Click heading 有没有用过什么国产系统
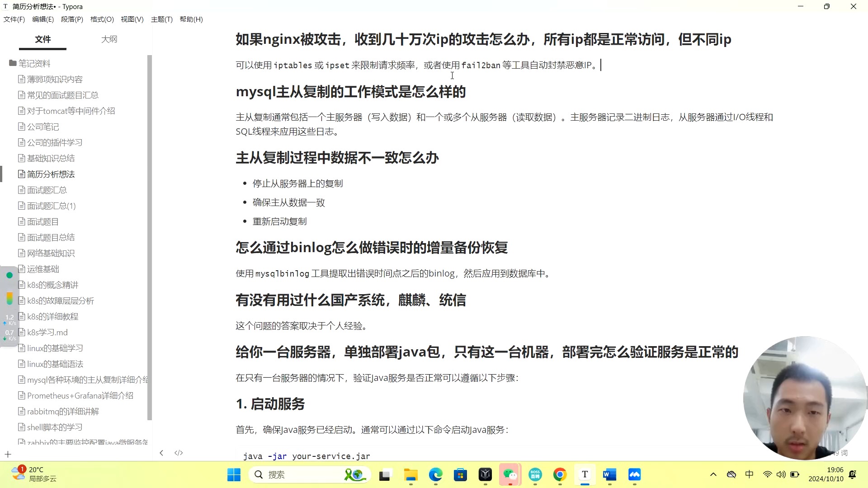The width and height of the screenshot is (868, 488). point(350,300)
